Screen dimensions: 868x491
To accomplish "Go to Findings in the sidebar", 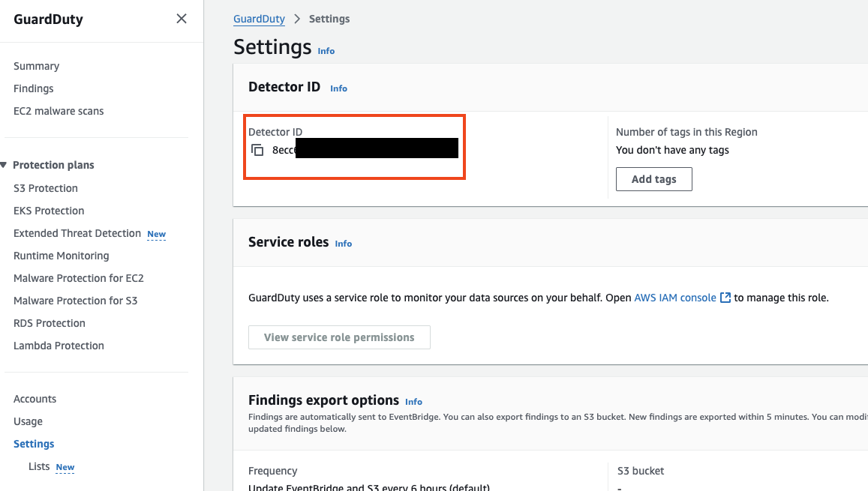I will (x=34, y=88).
